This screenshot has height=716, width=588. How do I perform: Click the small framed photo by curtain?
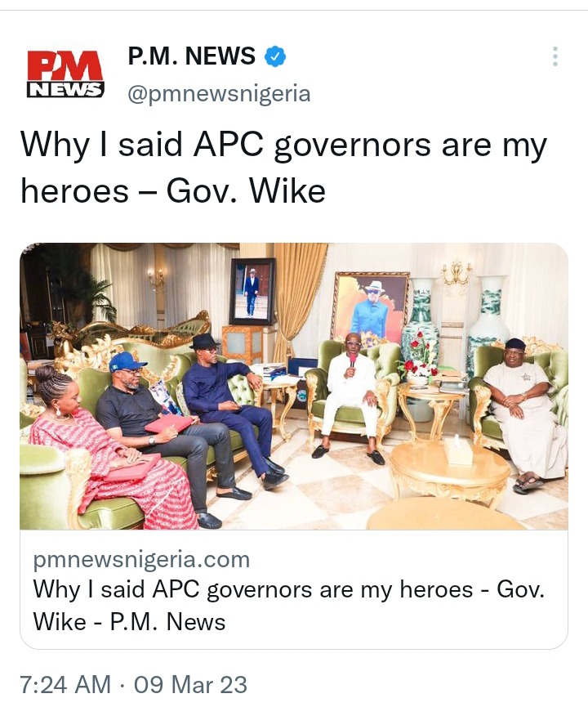click(252, 291)
